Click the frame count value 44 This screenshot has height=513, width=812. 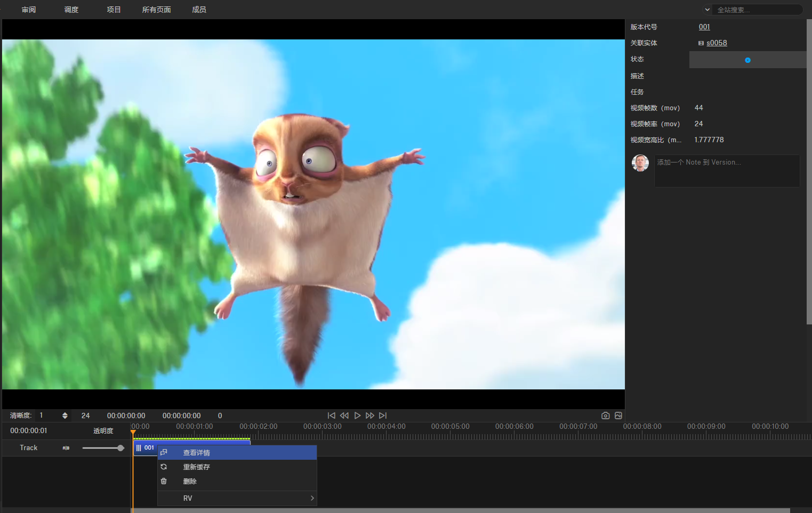[699, 108]
